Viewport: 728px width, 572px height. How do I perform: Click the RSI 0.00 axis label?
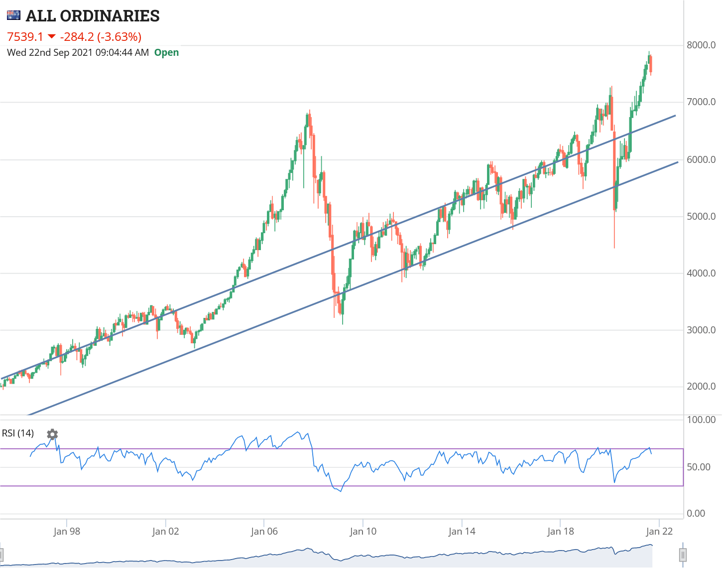tap(696, 514)
